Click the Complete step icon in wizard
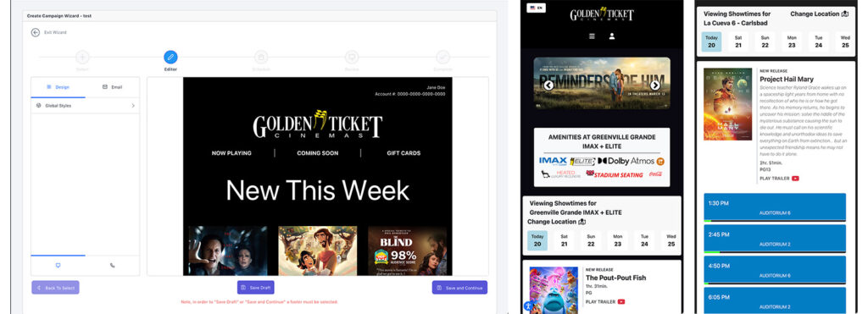 tap(442, 57)
